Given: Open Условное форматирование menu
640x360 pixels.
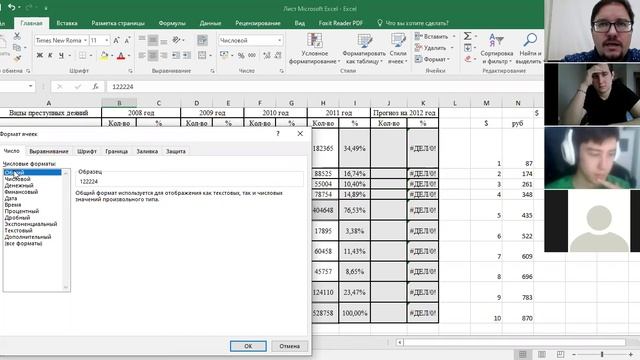Looking at the screenshot, I should pos(314,49).
